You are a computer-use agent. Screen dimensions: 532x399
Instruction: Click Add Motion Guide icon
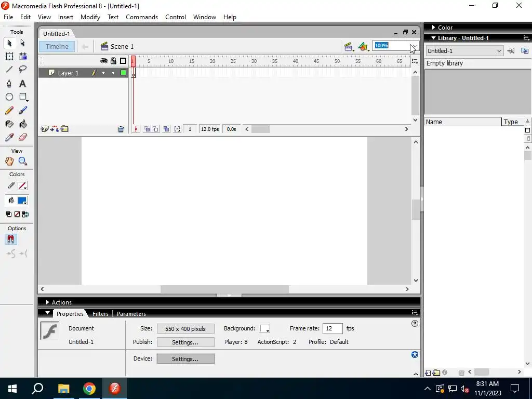[54, 129]
